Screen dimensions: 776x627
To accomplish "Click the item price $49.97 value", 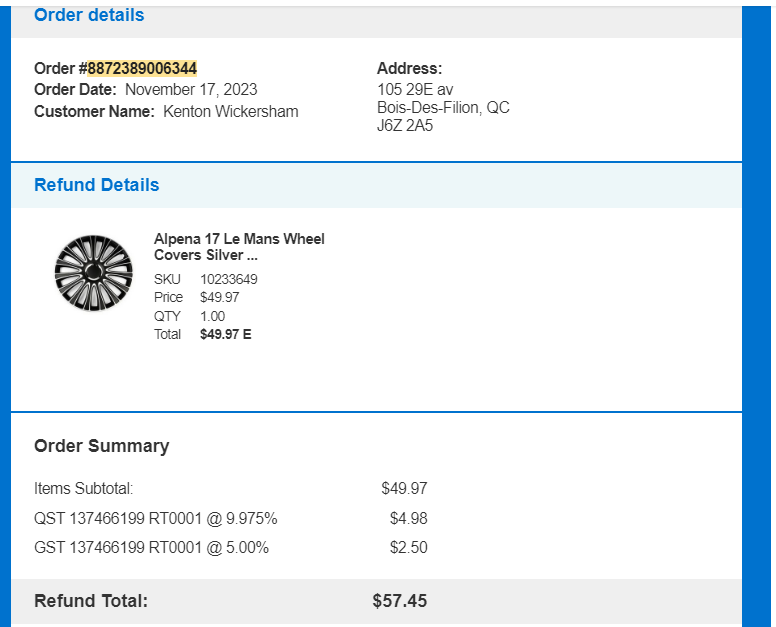I will 219,297.
